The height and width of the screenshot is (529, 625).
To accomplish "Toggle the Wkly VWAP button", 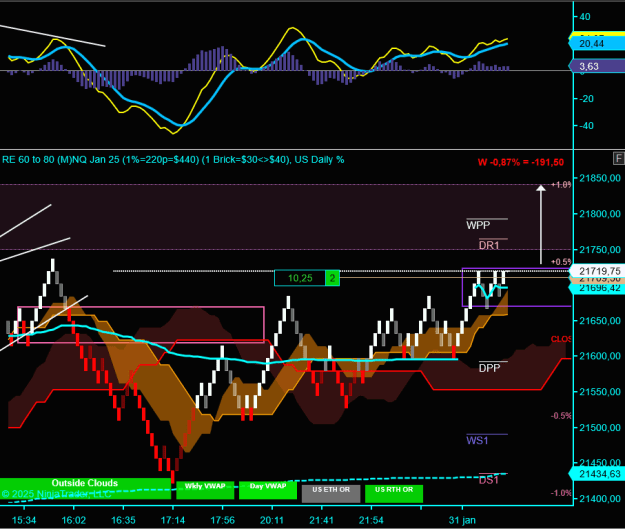I will point(205,490).
